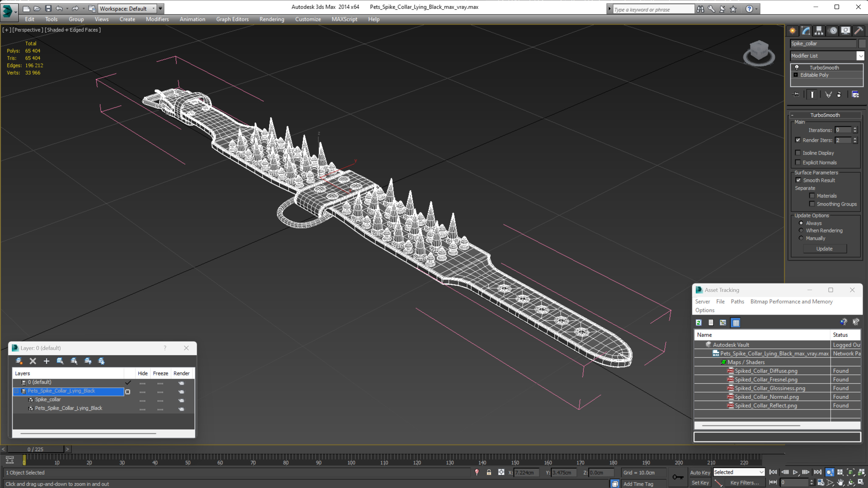Refresh the Asset Tracking list
The width and height of the screenshot is (868, 488).
click(x=699, y=323)
